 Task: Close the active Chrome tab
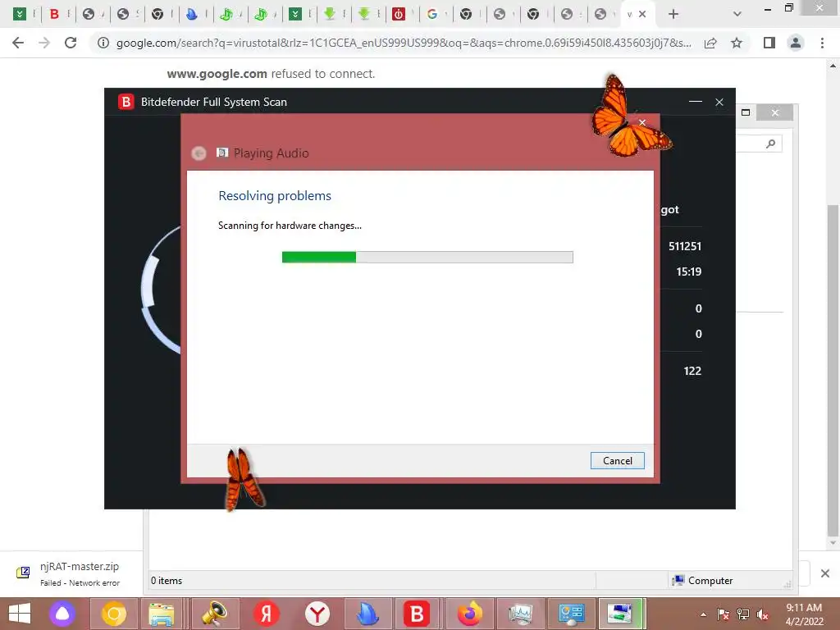coord(642,15)
